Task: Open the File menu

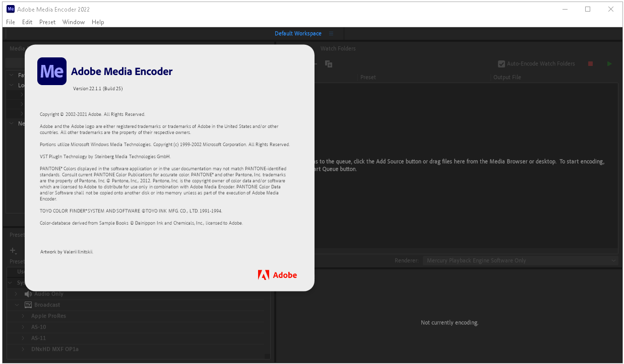Action: 11,22
